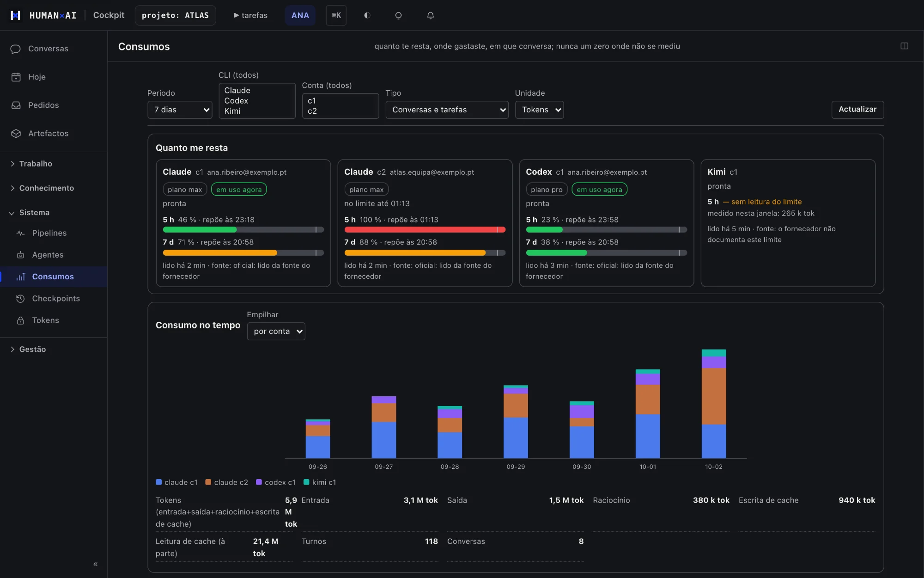924x578 pixels.
Task: Click the Consumos bar chart icon
Action: 20,277
